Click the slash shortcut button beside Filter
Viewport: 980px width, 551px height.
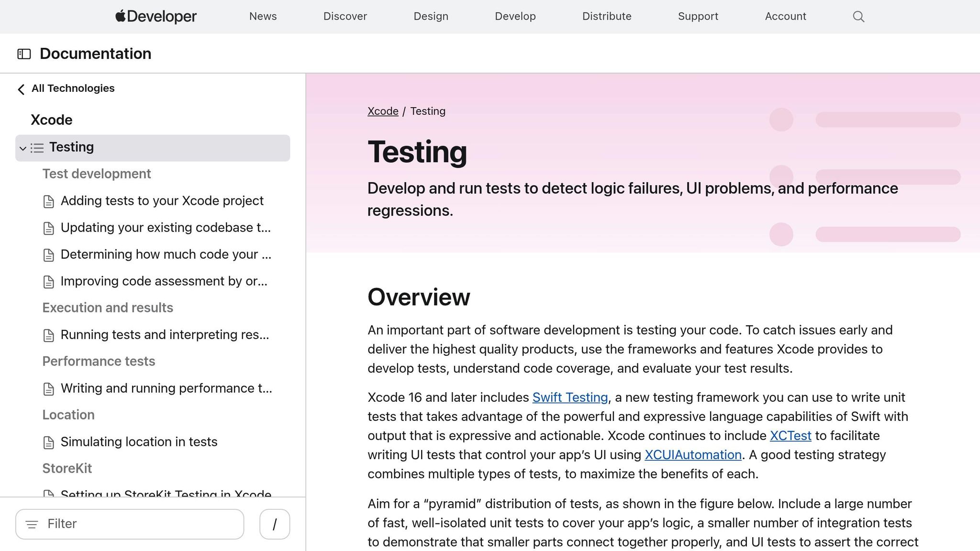coord(275,524)
